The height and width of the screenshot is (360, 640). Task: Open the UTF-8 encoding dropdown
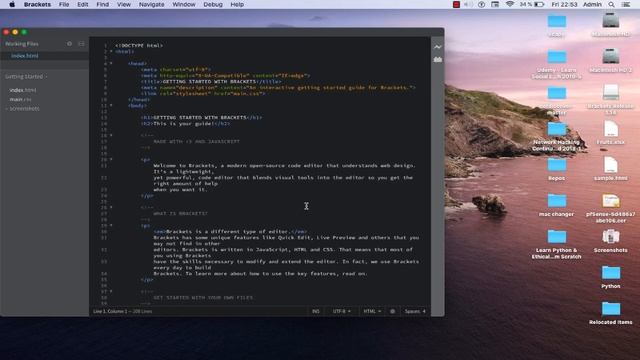(x=341, y=311)
